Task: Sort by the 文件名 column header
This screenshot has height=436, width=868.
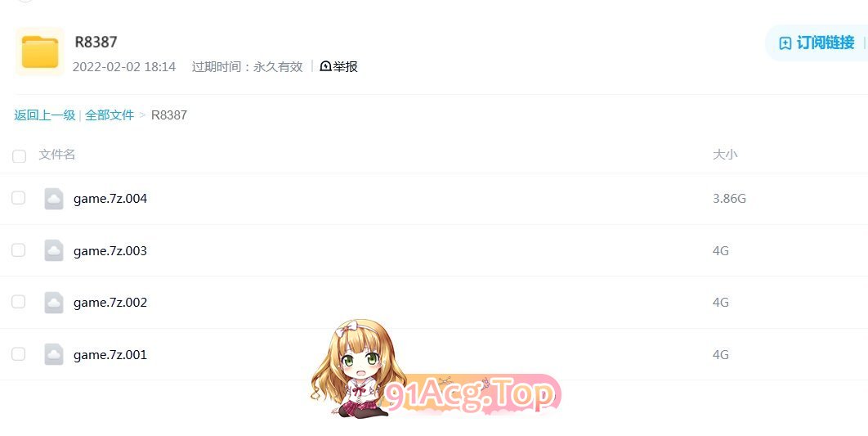Action: [x=57, y=155]
